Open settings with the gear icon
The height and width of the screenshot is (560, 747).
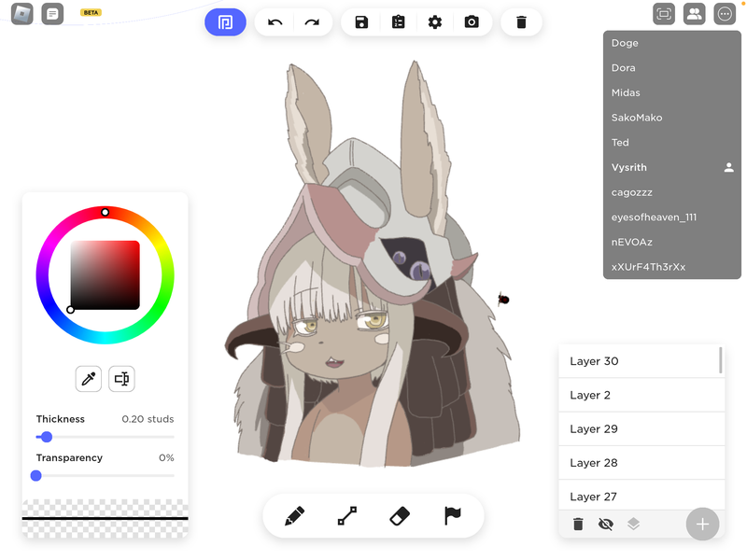click(434, 22)
